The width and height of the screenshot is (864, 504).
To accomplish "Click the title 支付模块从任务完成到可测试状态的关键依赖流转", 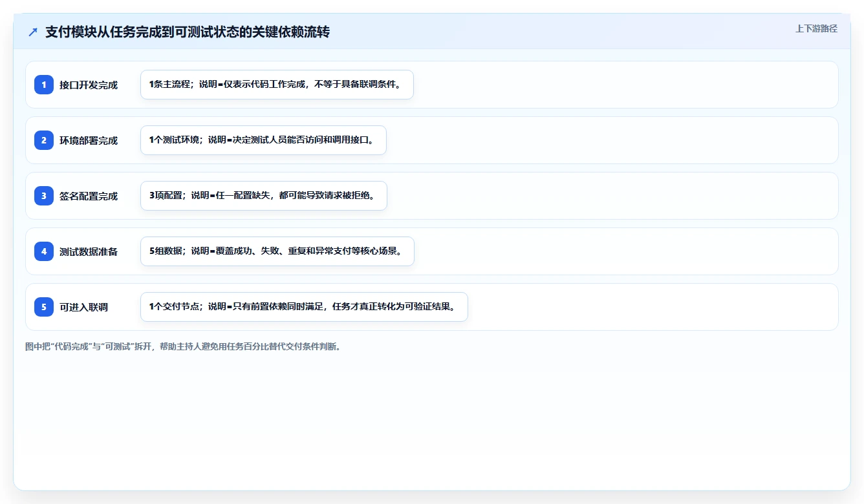I will tap(188, 32).
